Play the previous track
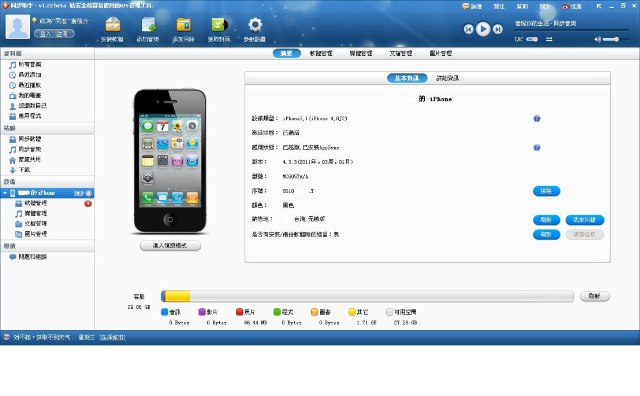The image size is (640, 396). click(469, 29)
